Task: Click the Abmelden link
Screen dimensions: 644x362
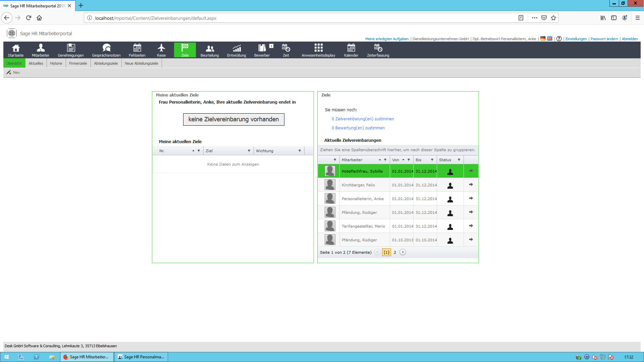Action: coord(630,39)
